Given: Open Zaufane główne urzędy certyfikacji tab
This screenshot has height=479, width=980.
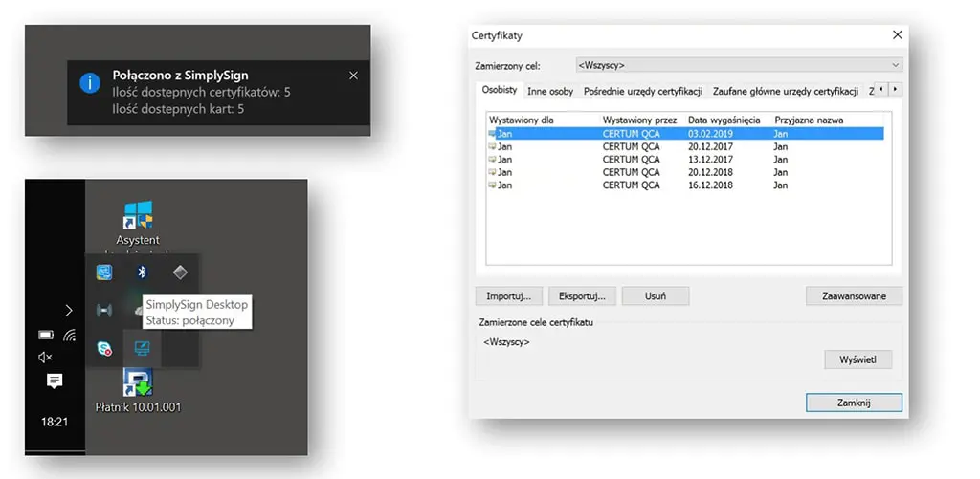Looking at the screenshot, I should point(786,91).
